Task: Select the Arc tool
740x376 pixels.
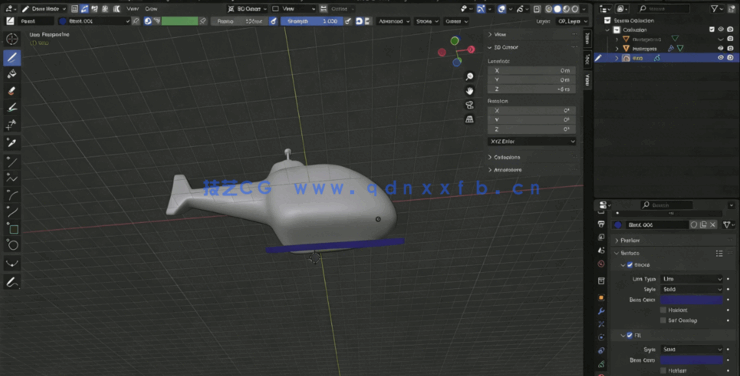Action: (x=12, y=195)
